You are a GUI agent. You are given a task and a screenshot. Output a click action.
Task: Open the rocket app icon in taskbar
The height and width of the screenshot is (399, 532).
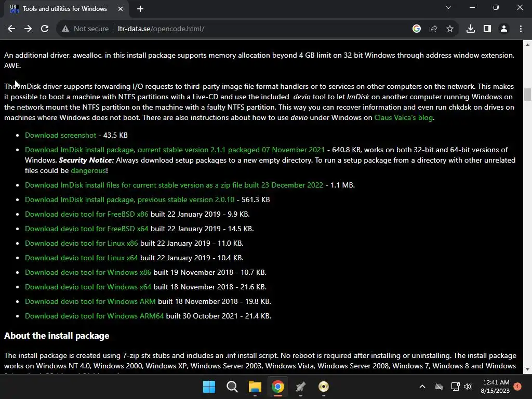(301, 387)
